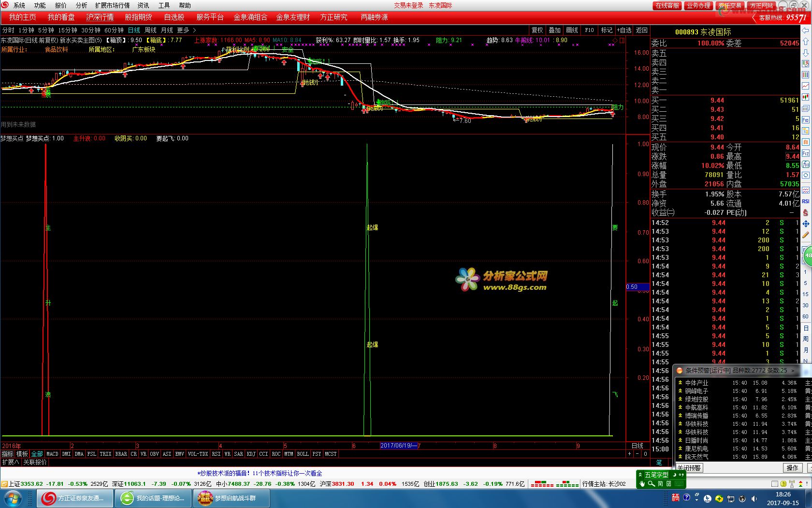Image resolution: width=812 pixels, height=508 pixels.
Task: Click the 关联报价 tab at bottom
Action: pos(35,462)
